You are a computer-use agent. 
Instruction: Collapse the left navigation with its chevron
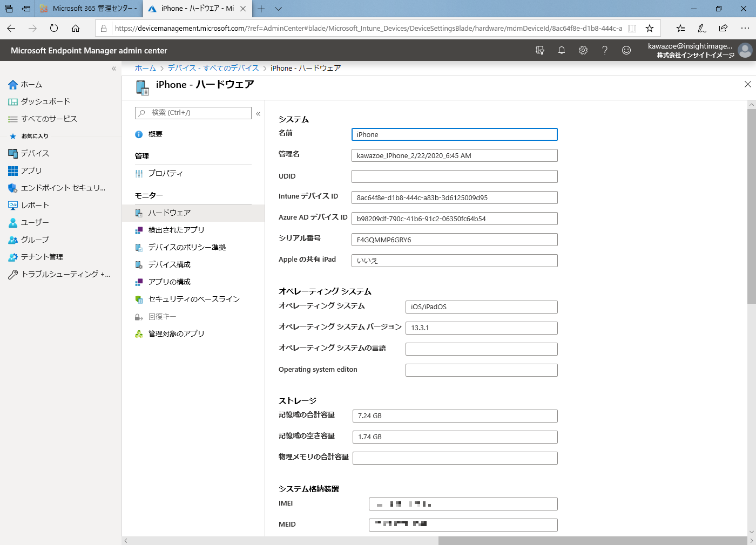pyautogui.click(x=114, y=69)
